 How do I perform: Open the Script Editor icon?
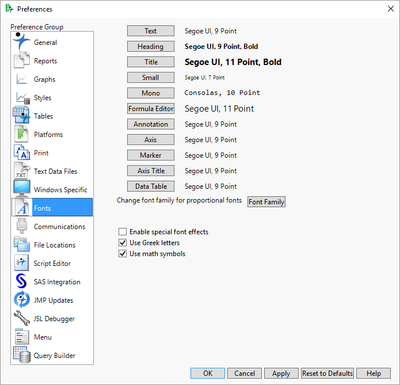[22, 263]
